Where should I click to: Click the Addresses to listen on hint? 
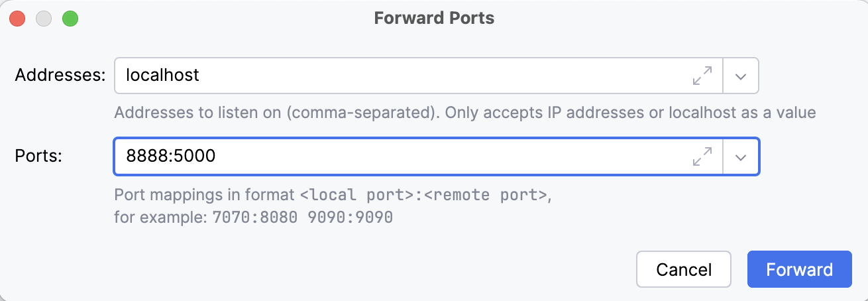point(464,113)
